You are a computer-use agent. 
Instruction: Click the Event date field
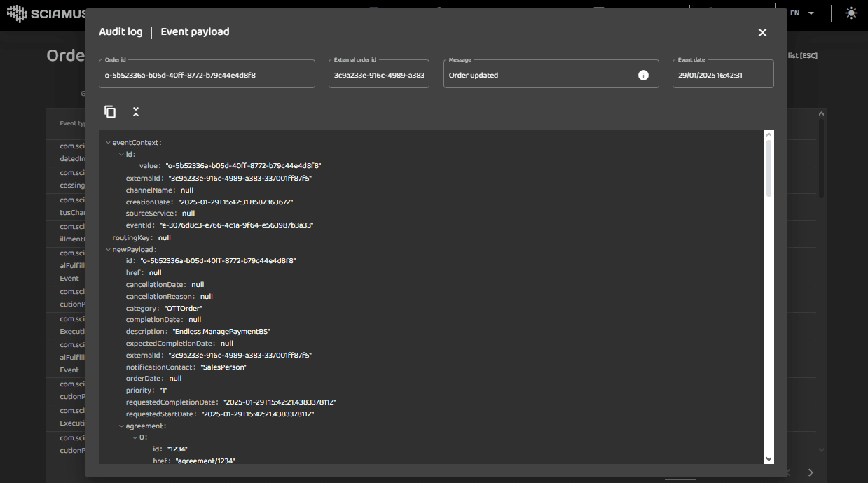coord(722,75)
